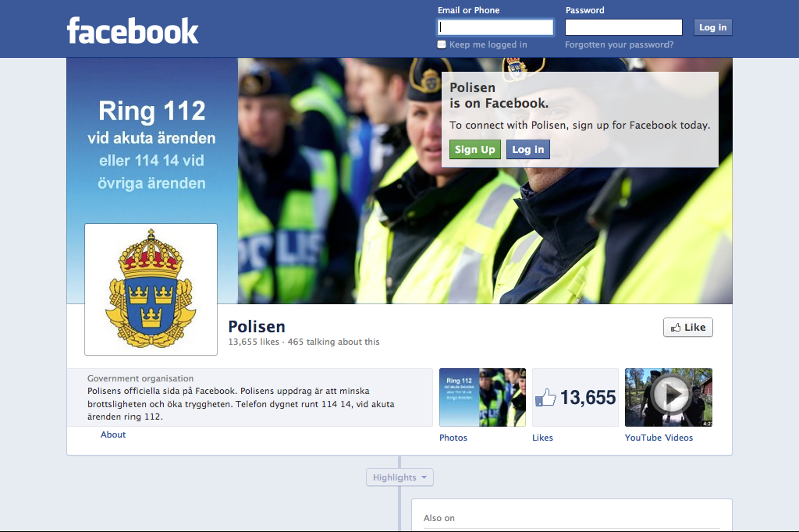Open the Polisen page title link
The width and height of the screenshot is (799, 532).
pos(256,326)
